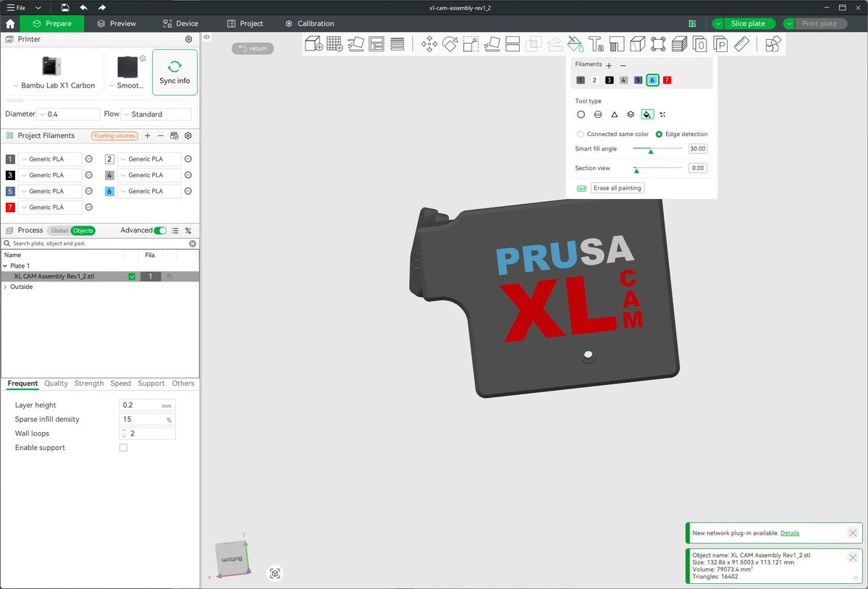868x589 pixels.
Task: Go to the Home screen
Action: pyautogui.click(x=10, y=24)
